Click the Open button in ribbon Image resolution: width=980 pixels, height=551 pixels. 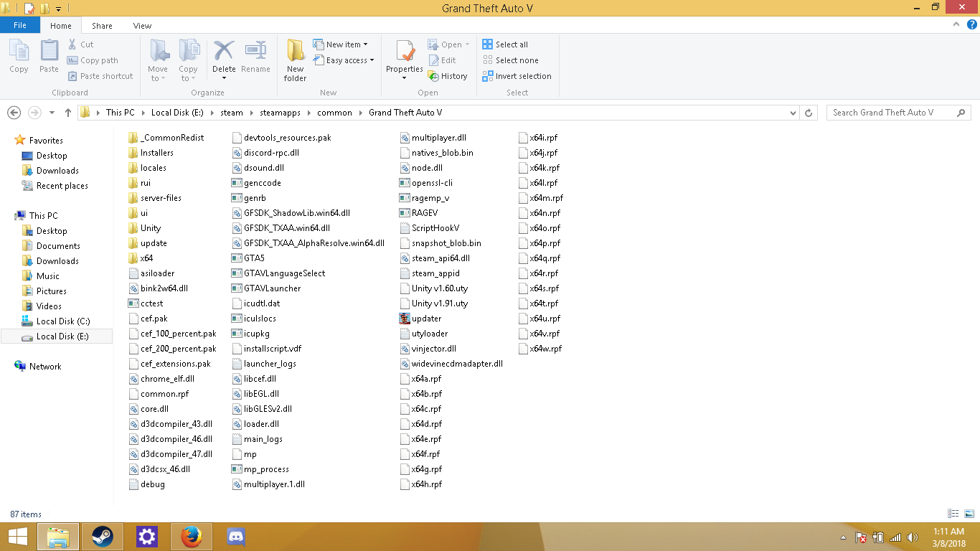(448, 44)
